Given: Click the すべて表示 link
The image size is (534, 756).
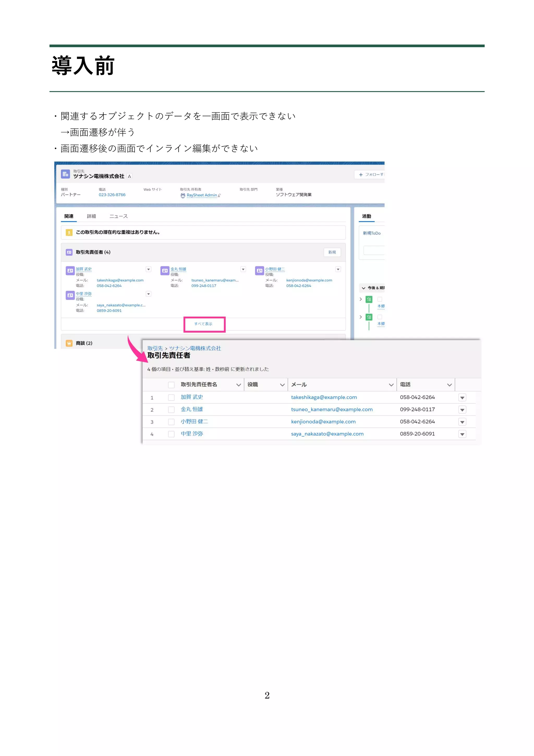Looking at the screenshot, I should pyautogui.click(x=203, y=324).
